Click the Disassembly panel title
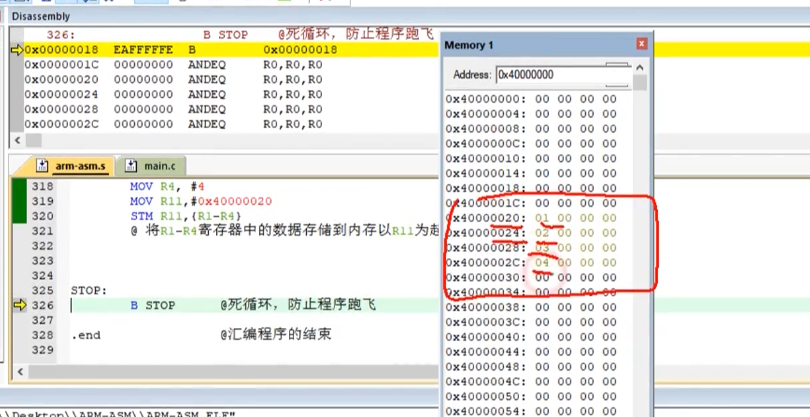 (x=41, y=17)
